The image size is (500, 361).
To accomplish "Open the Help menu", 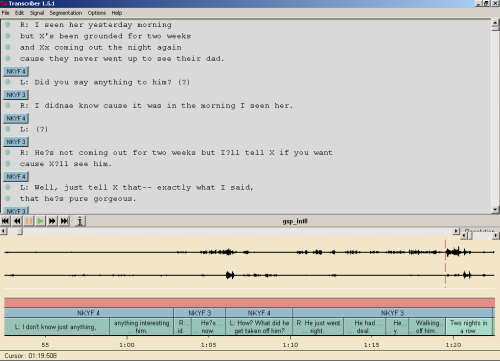I will point(117,13).
